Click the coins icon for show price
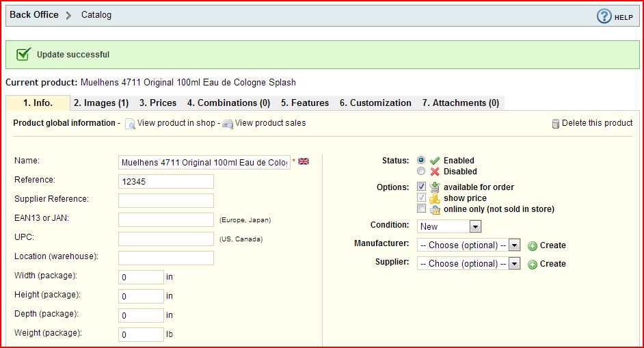This screenshot has width=644, height=348. pos(435,198)
